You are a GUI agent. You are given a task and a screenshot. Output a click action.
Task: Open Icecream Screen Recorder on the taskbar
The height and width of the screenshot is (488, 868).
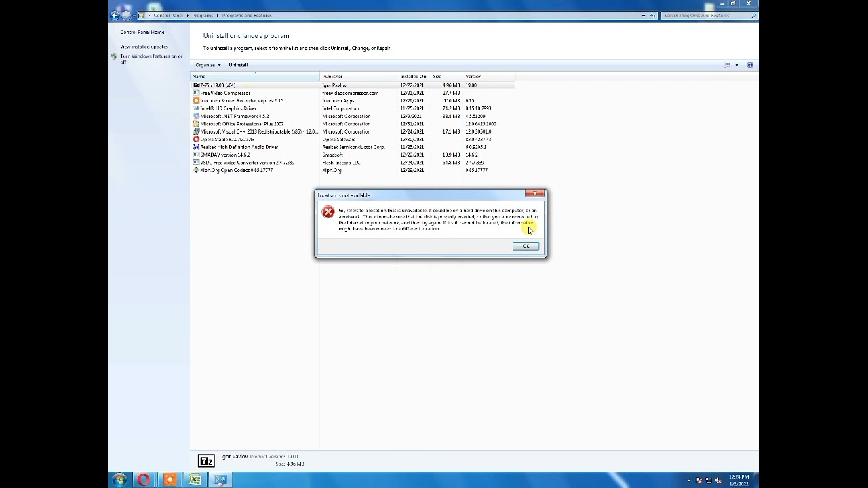pos(170,480)
